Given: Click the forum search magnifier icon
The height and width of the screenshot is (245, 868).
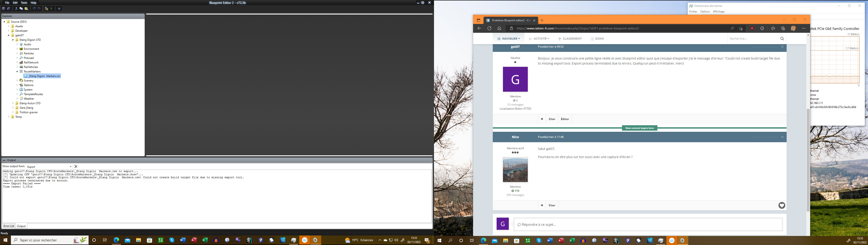Looking at the screenshot, I should (x=782, y=38).
